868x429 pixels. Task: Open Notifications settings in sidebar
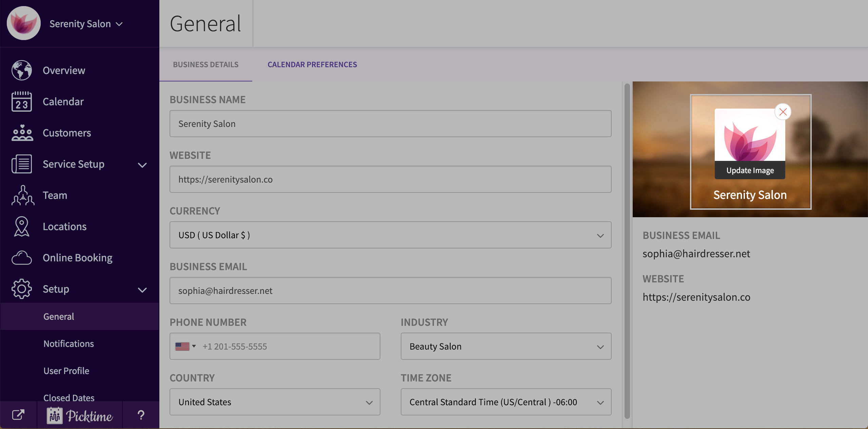(x=68, y=343)
